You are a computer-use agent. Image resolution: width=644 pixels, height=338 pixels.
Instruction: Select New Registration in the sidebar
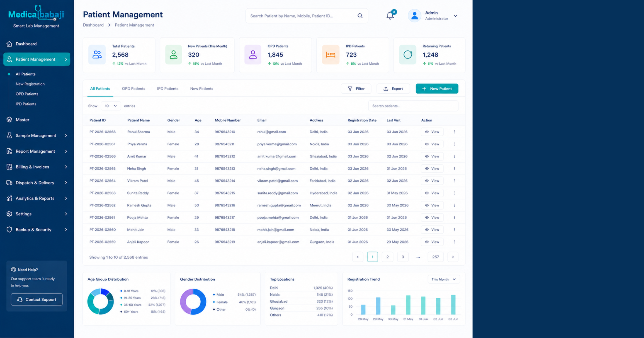coord(30,84)
